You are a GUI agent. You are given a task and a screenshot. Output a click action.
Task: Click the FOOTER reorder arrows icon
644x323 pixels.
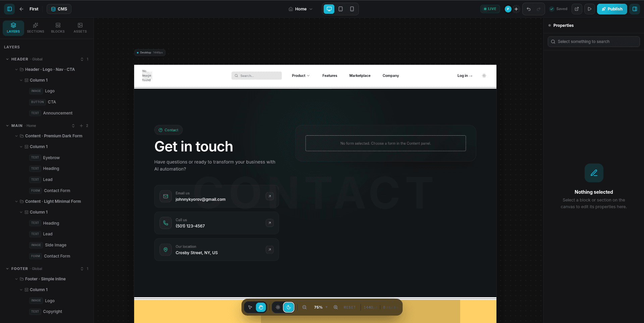[82, 269]
